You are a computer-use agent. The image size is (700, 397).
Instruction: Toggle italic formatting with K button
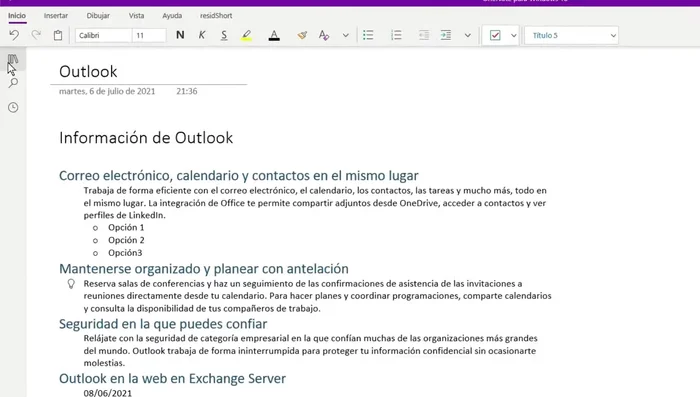[202, 35]
